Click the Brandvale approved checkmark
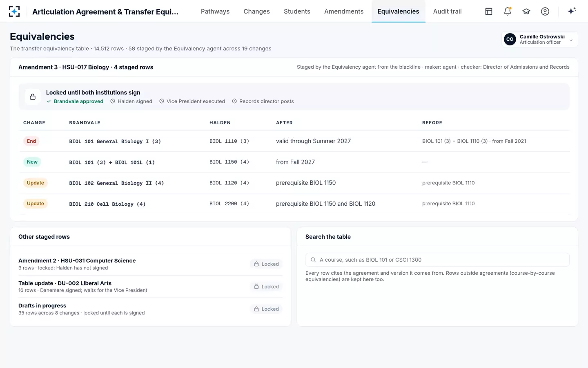Image resolution: width=588 pixels, height=368 pixels. pyautogui.click(x=49, y=101)
